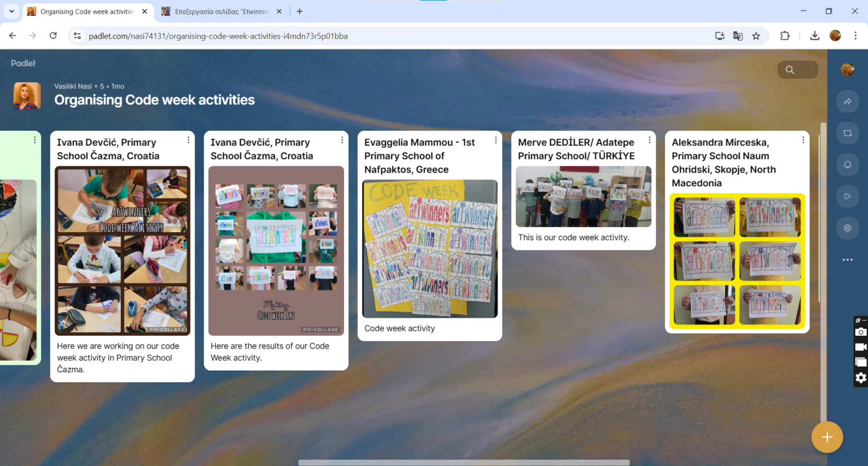Click the orange plus add post button

(827, 437)
